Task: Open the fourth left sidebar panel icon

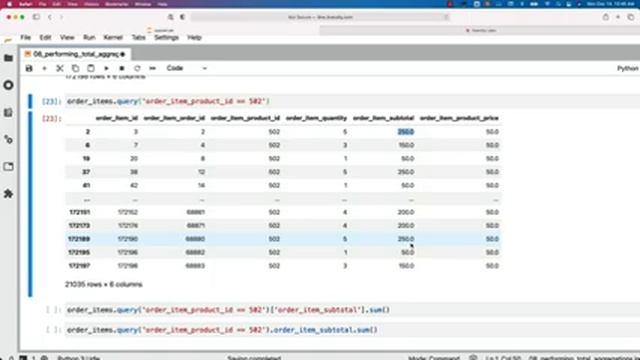Action: (9, 140)
